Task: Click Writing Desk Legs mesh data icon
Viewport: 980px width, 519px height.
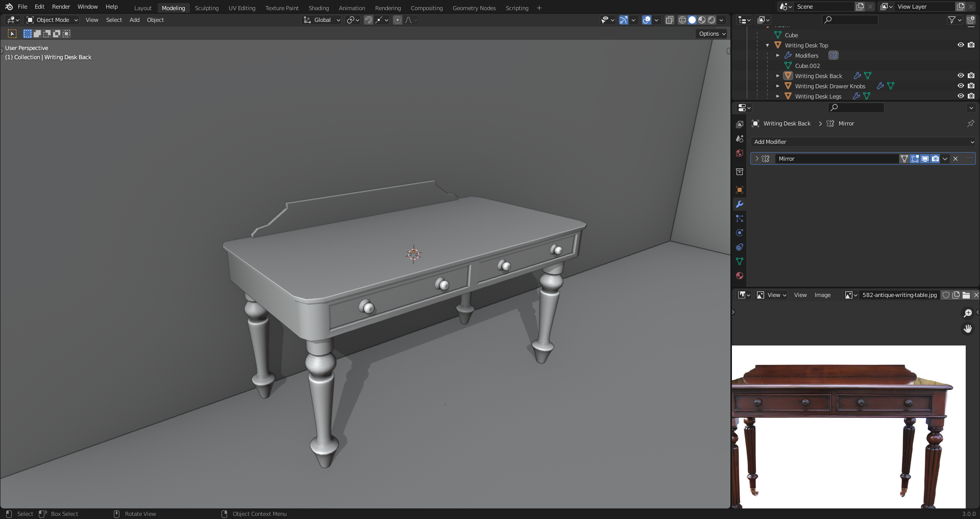Action: (x=867, y=96)
